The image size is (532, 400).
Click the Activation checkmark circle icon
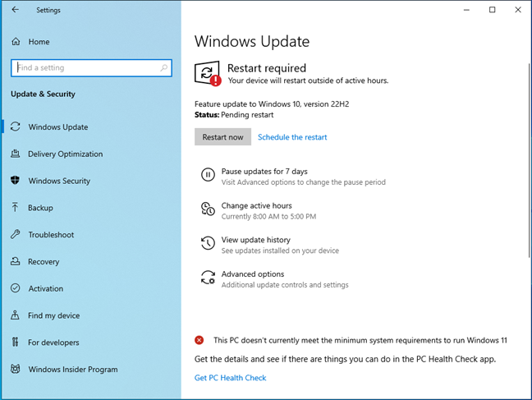(x=16, y=288)
